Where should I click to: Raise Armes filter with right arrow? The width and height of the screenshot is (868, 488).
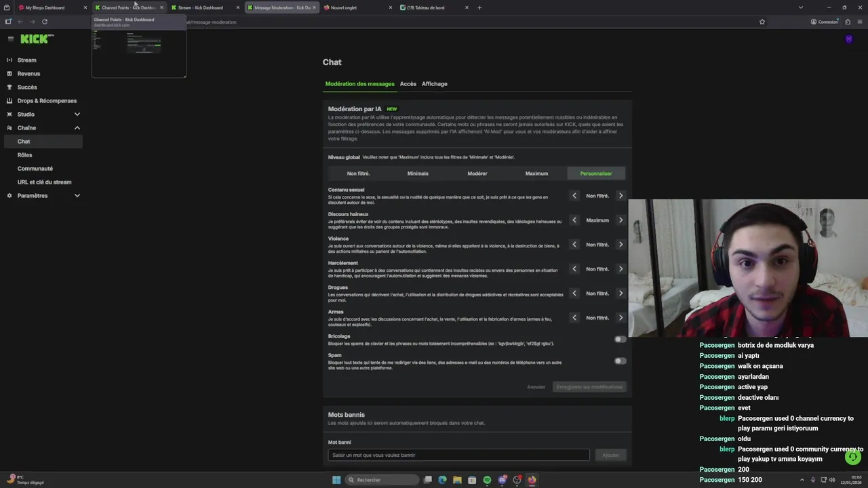(620, 318)
